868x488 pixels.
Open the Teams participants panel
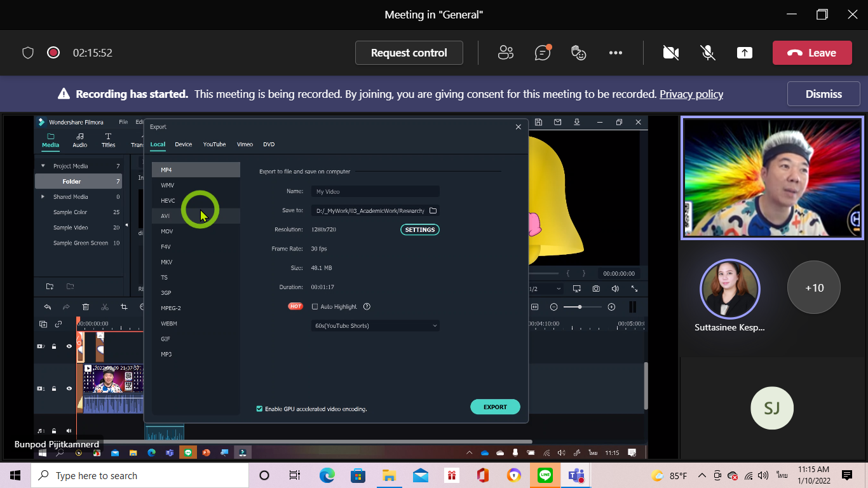coord(506,53)
